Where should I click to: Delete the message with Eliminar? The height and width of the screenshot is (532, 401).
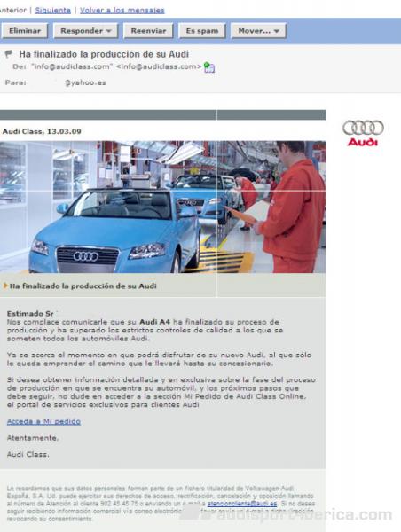pyautogui.click(x=25, y=31)
